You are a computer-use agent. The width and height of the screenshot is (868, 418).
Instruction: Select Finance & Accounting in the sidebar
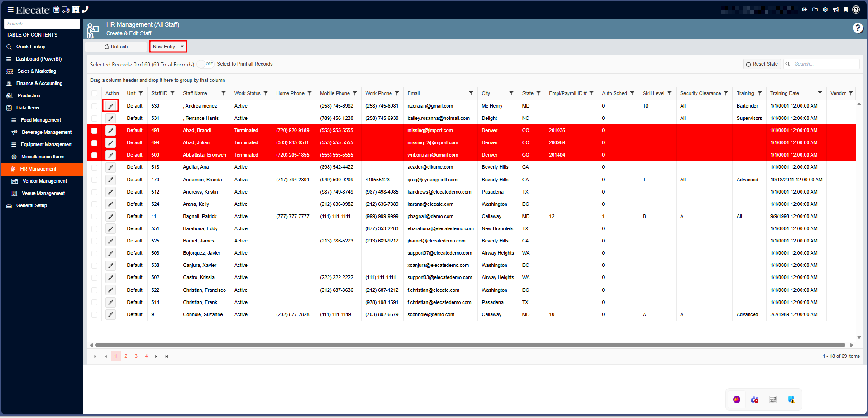pos(39,84)
